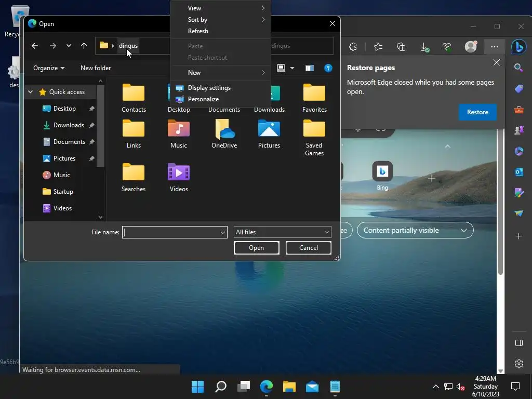Open the All files type dropdown

coord(282,232)
